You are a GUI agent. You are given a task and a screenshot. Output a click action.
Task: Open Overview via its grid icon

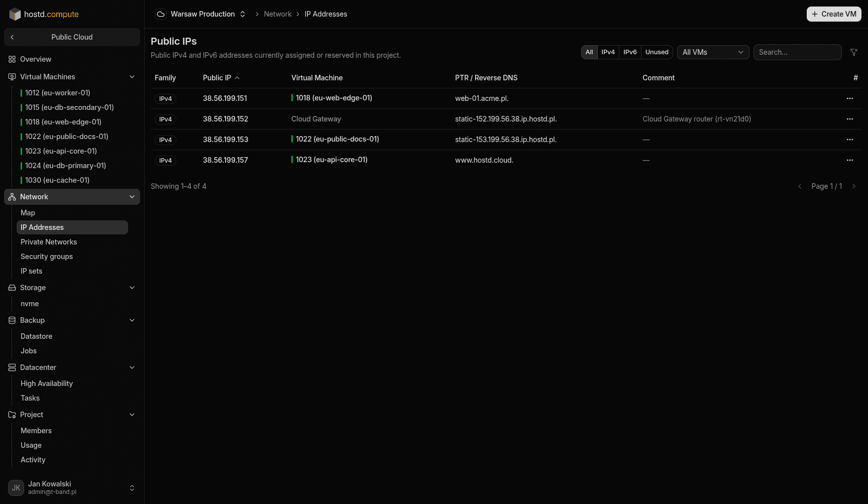coord(12,59)
